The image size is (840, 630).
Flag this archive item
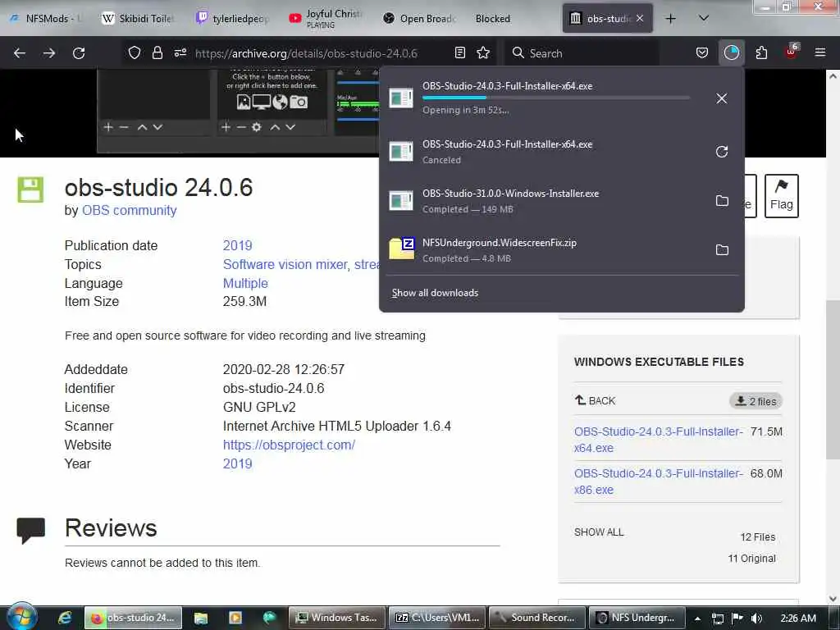pos(781,195)
